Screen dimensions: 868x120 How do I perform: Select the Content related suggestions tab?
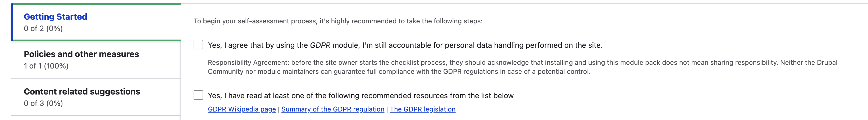pos(82,92)
